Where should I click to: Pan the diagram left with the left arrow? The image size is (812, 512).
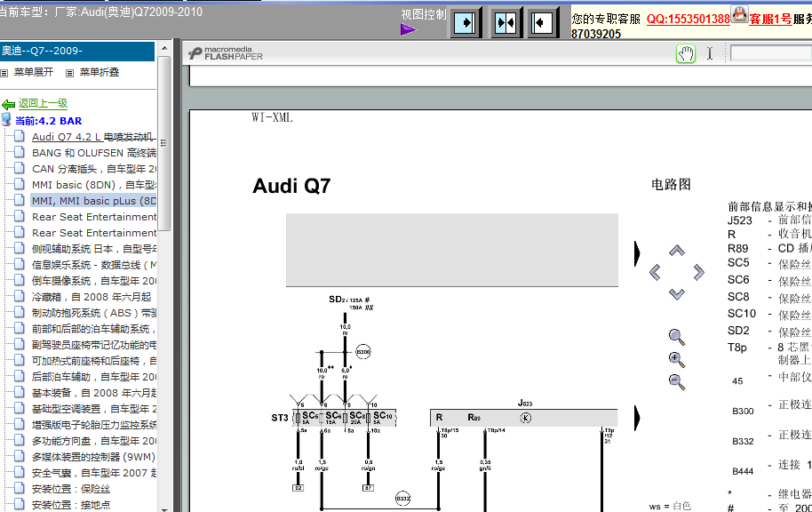[x=655, y=272]
